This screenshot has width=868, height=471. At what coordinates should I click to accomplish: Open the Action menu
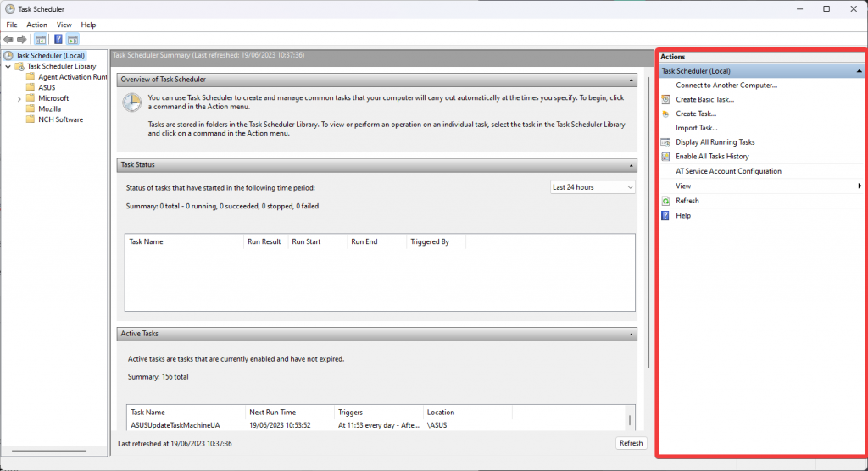click(36, 25)
